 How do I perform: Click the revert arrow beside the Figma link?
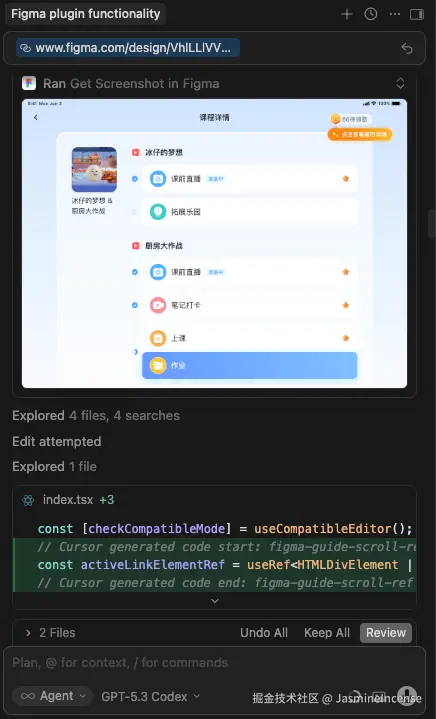407,48
